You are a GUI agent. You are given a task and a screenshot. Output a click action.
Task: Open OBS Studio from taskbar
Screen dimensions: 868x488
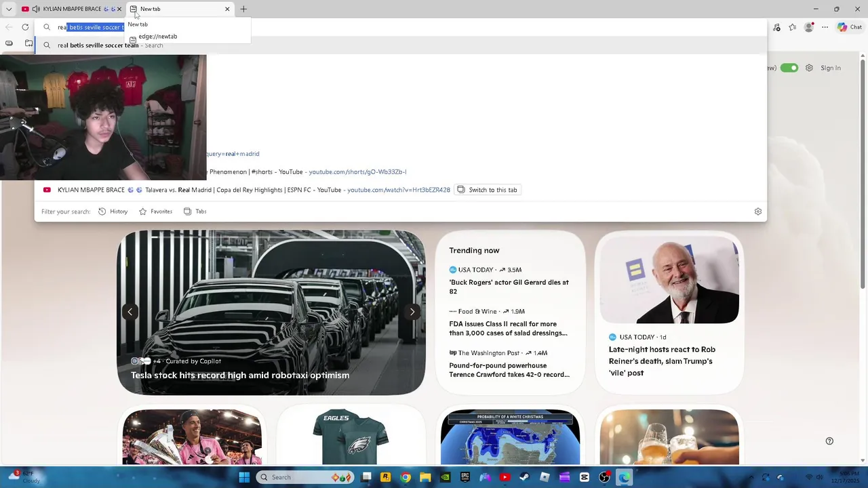pyautogui.click(x=604, y=477)
